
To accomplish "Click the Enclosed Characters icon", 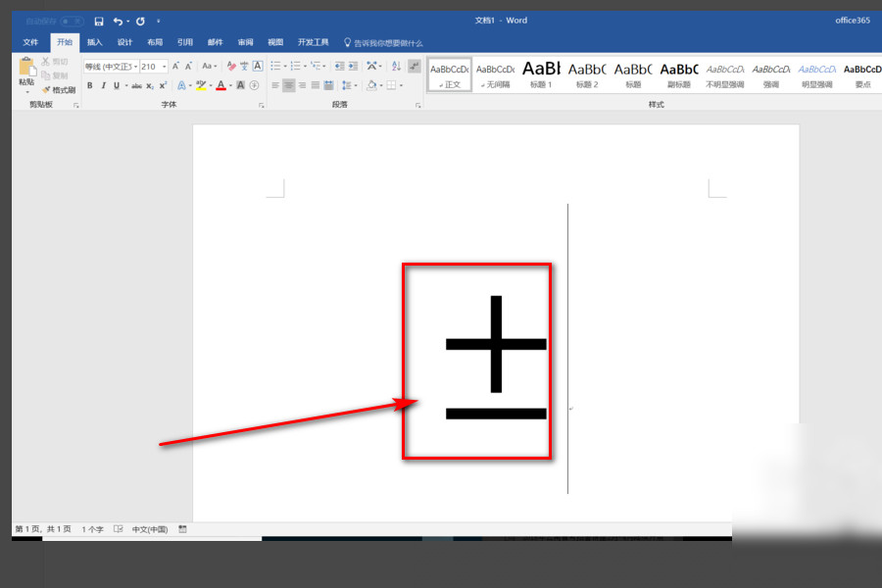I will click(254, 85).
